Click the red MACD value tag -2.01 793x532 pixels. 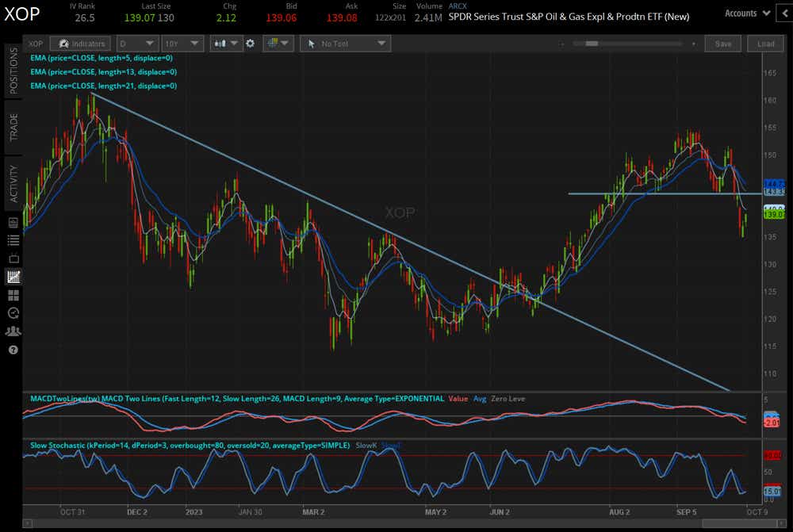[772, 423]
